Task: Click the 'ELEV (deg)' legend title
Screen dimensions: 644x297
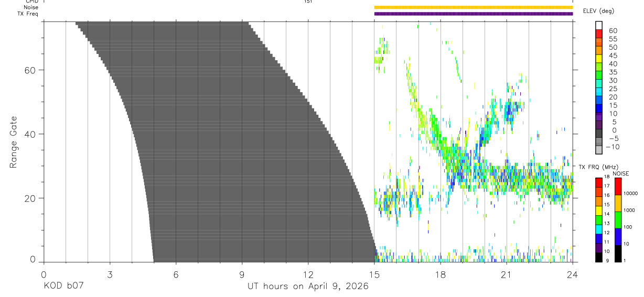Action: coord(599,10)
